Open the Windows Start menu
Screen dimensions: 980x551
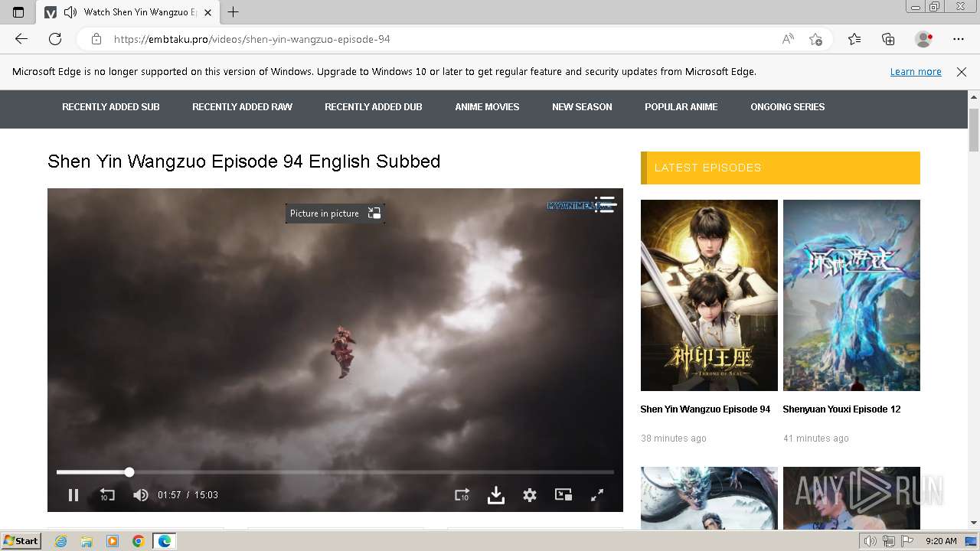point(21,541)
